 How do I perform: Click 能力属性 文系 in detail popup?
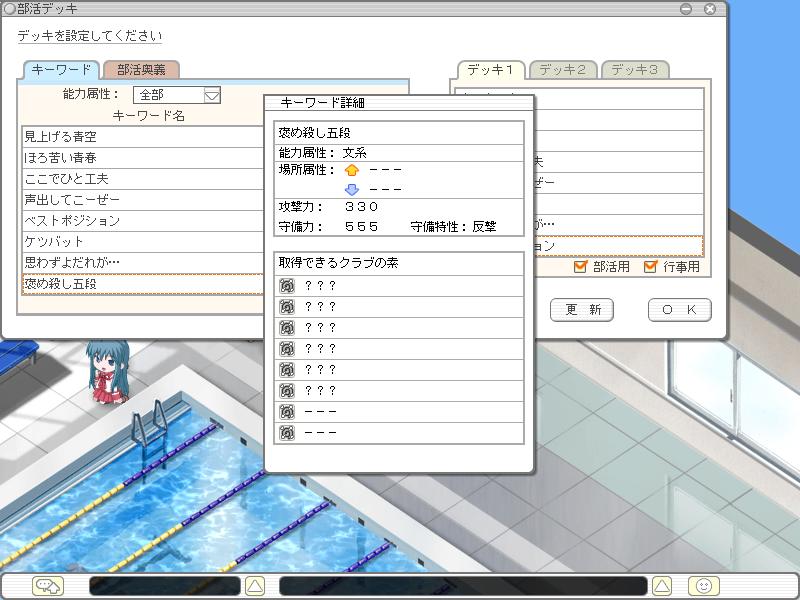[322, 153]
